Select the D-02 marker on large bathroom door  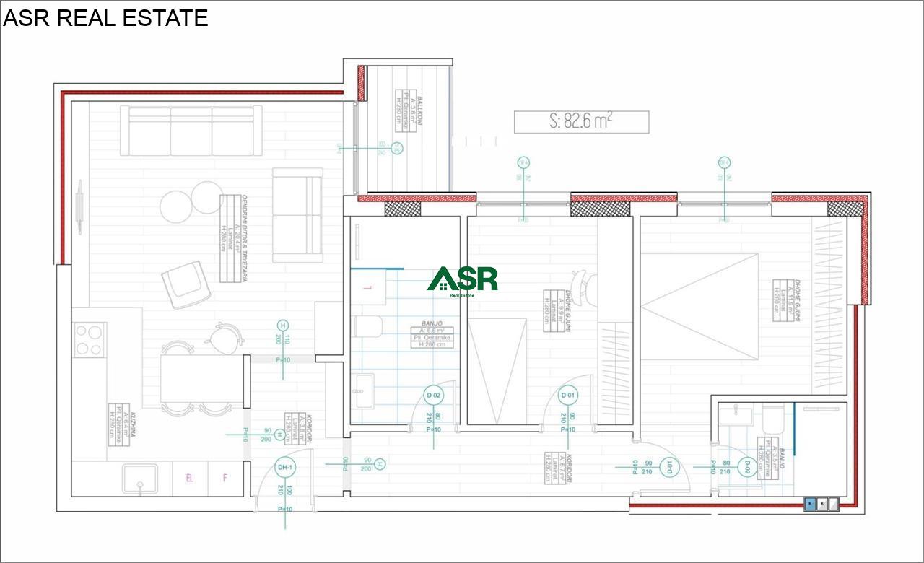coord(433,395)
